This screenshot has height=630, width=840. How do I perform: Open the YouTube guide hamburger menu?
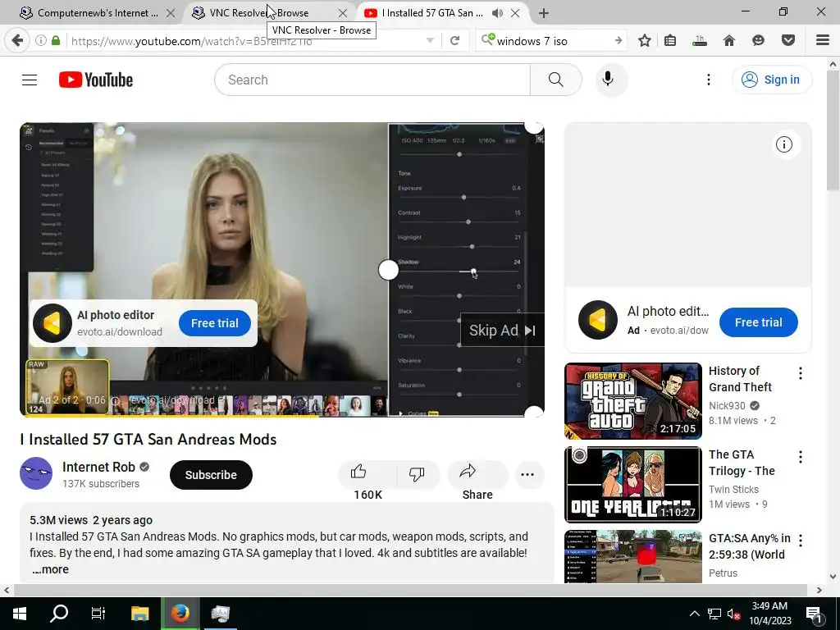[30, 80]
